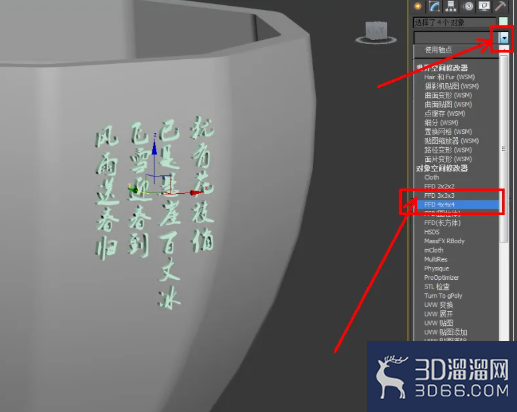Click the 3D text 飞雪迎春到 column

(x=139, y=189)
